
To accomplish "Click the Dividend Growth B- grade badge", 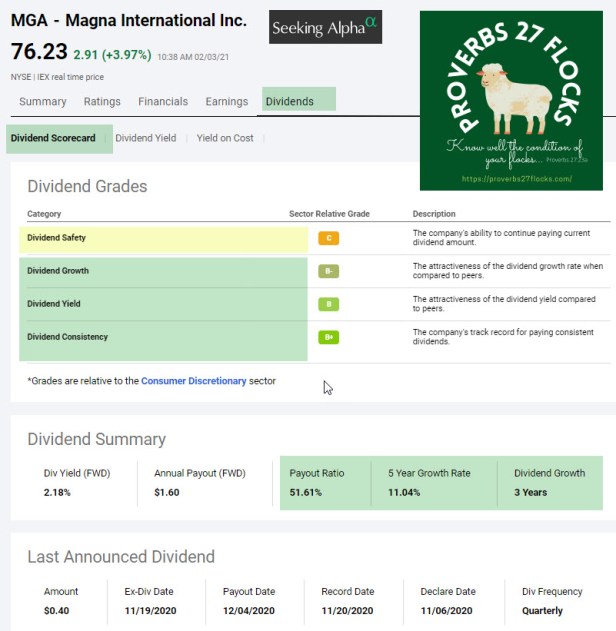I will 328,271.
